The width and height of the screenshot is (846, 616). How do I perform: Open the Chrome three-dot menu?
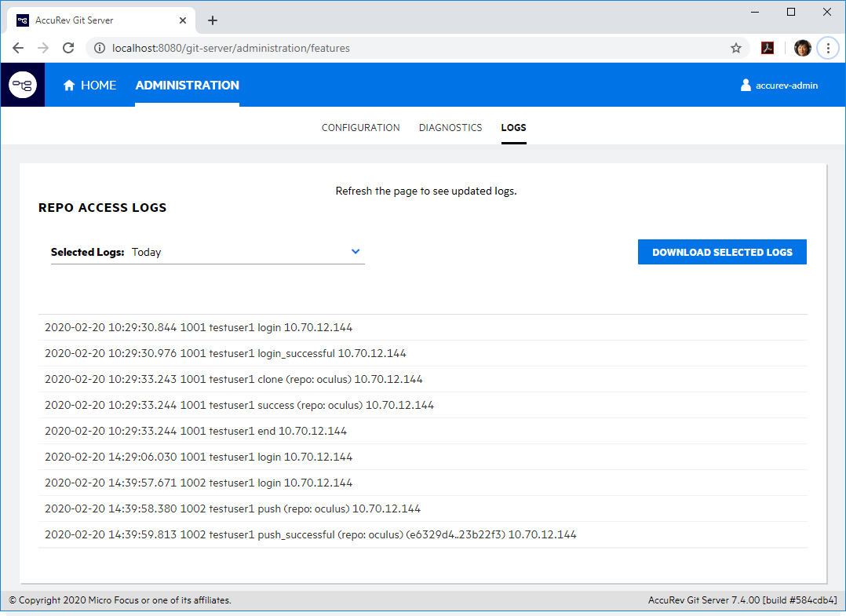pyautogui.click(x=827, y=48)
